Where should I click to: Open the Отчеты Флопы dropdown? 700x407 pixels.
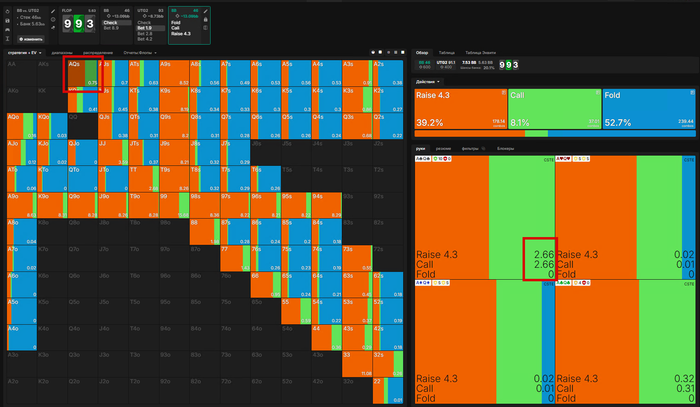tap(140, 53)
